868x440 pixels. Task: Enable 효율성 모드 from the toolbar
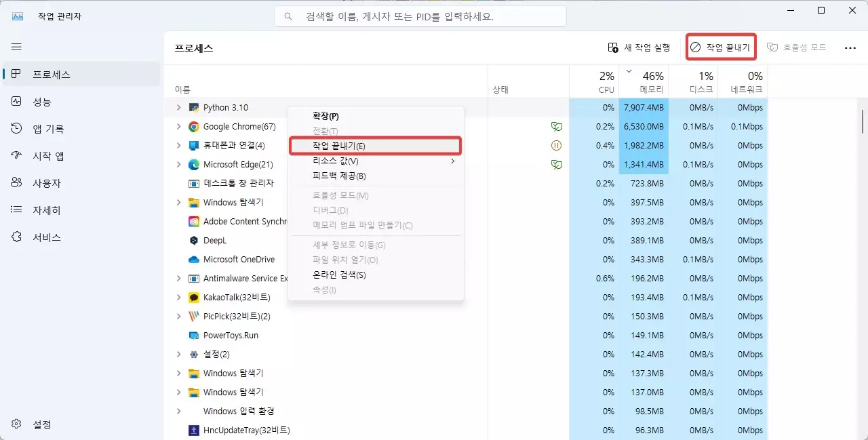tap(798, 47)
